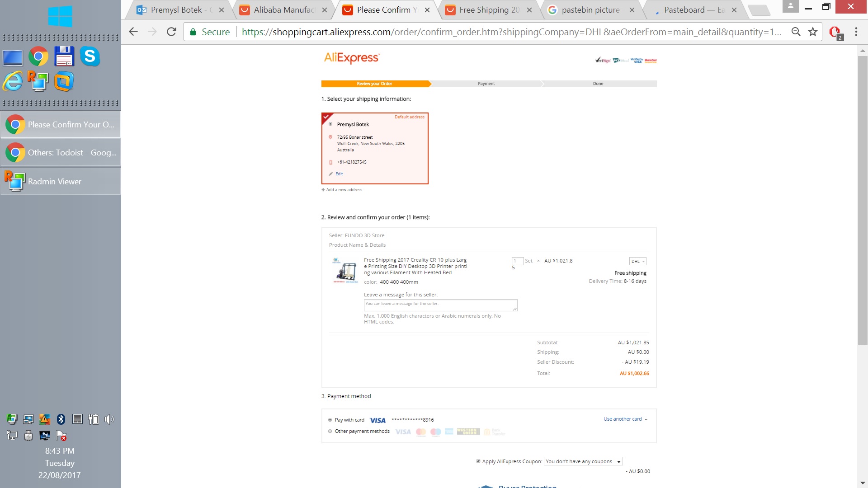Switch to the Alibaba Manufacturer tab
This screenshot has width=868, height=488.
click(x=284, y=10)
